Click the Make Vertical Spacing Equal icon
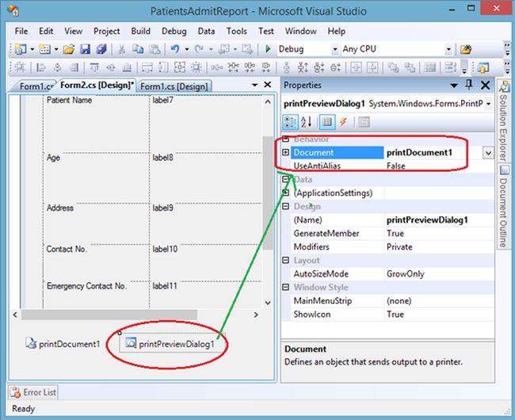 click(x=286, y=67)
